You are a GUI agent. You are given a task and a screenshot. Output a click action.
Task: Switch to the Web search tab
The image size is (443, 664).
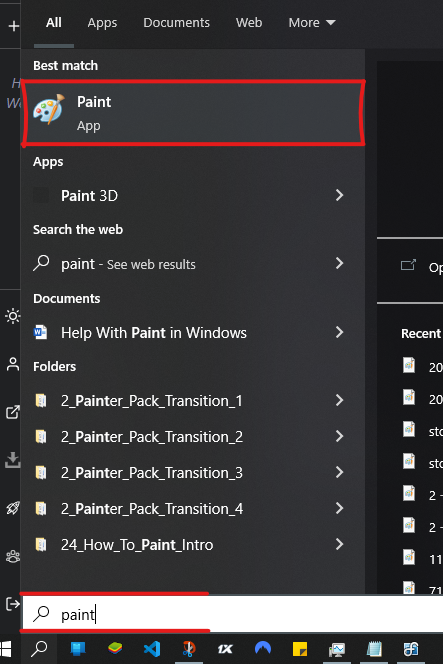(249, 22)
